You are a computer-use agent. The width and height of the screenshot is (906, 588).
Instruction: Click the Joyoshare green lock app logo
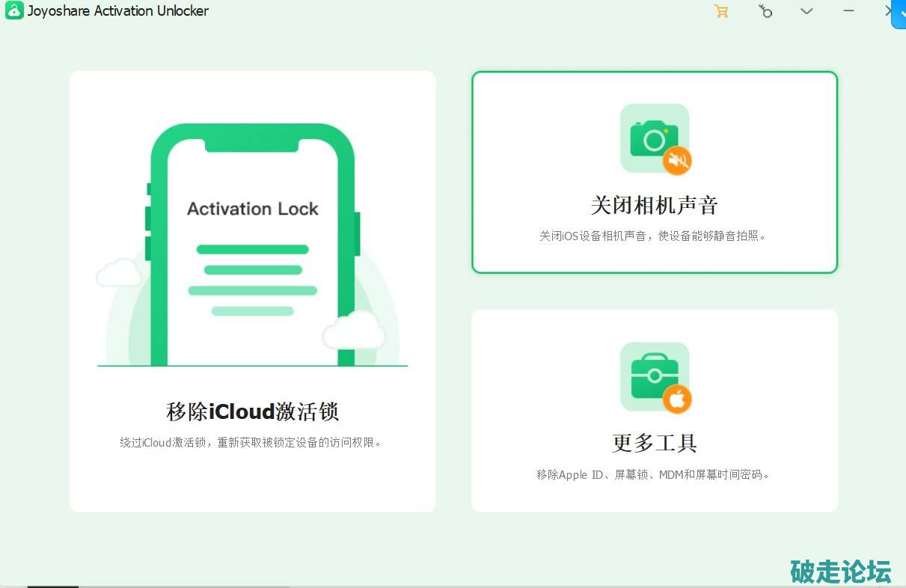(x=14, y=11)
